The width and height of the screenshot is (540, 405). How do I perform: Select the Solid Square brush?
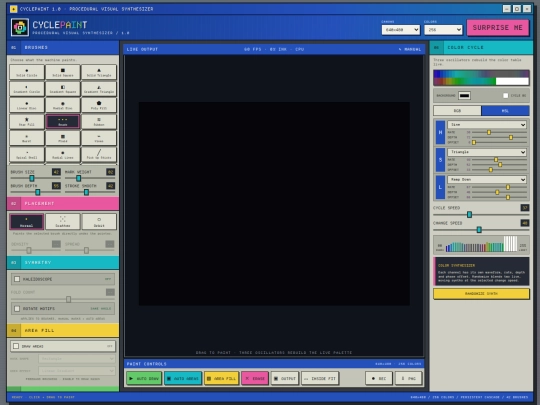click(63, 72)
